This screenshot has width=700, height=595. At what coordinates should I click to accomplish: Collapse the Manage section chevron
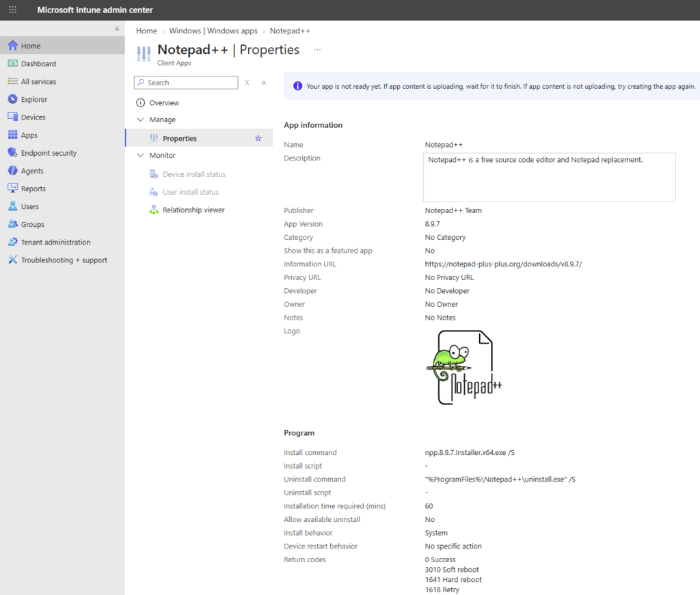click(140, 120)
